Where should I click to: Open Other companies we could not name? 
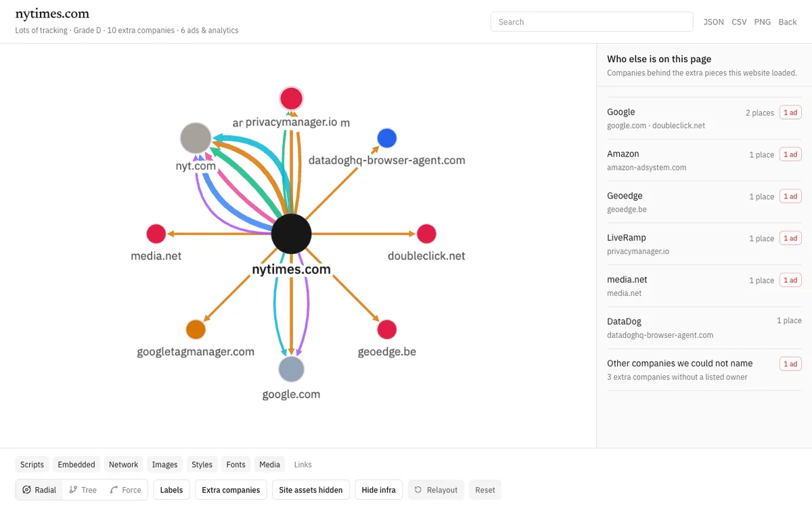click(x=704, y=370)
